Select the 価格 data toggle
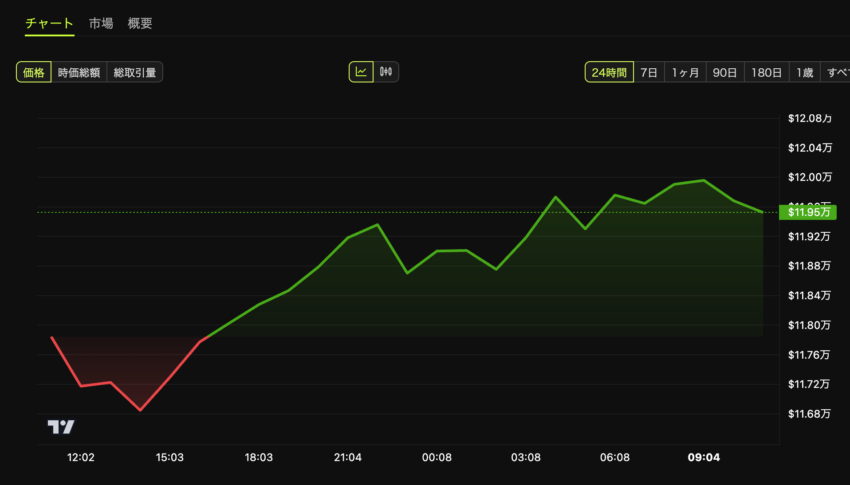The height and width of the screenshot is (485, 850). point(34,72)
